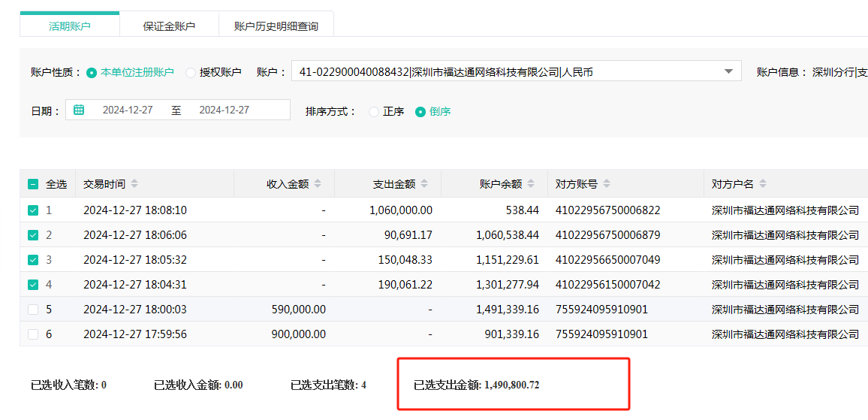
Task: Click transaction time 2024-12-27 17:59:56
Action: point(135,334)
